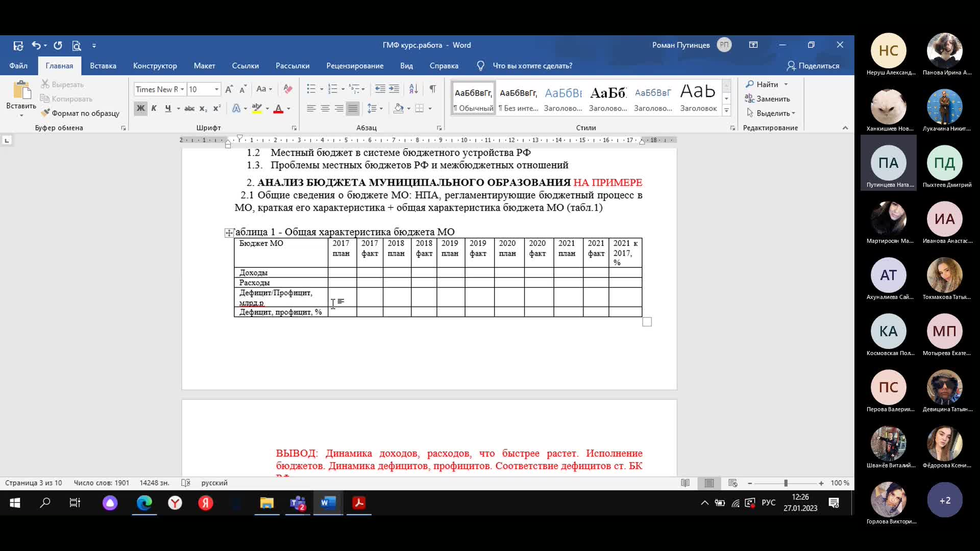This screenshot has width=980, height=551.
Task: Pick the text highlight color button
Action: point(257,108)
